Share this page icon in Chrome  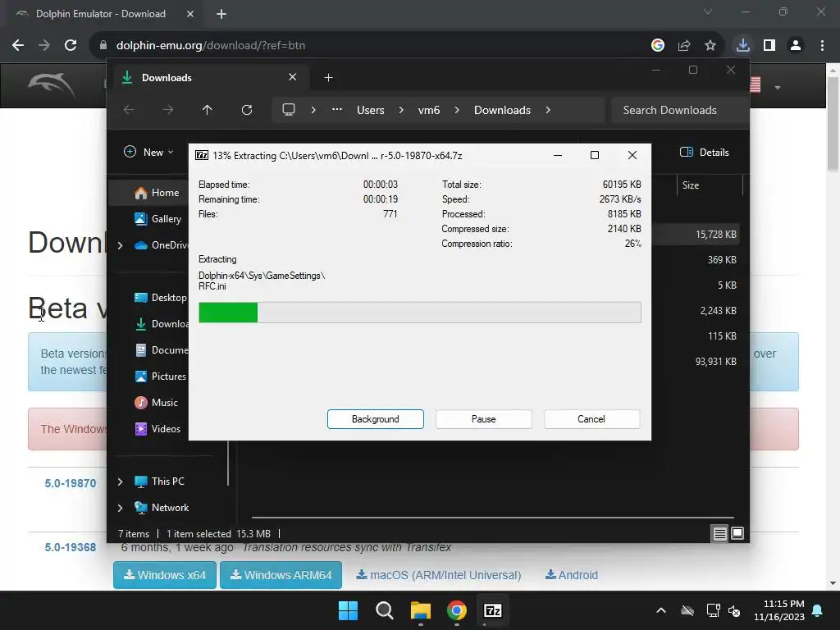tap(684, 45)
